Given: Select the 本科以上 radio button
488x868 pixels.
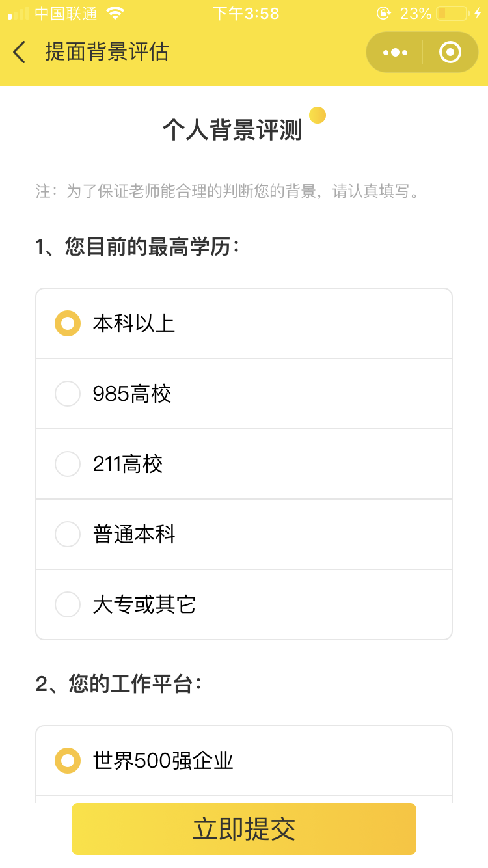Looking at the screenshot, I should coord(68,323).
